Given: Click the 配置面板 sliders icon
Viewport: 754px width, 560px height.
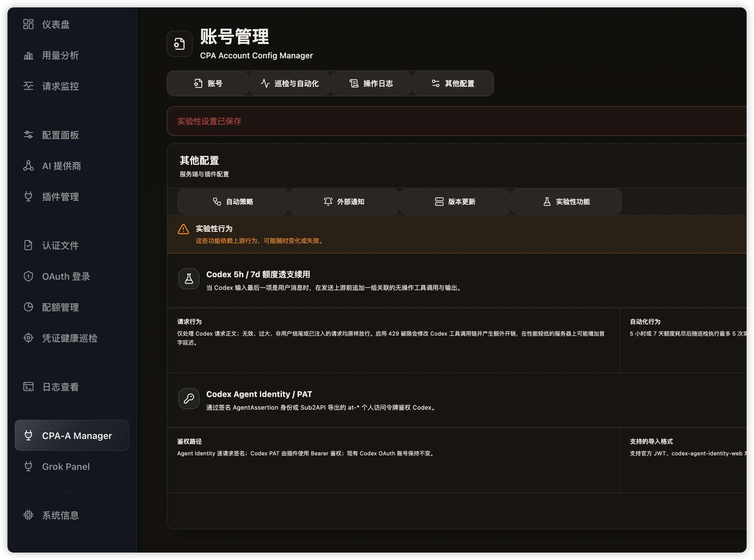Looking at the screenshot, I should pos(28,135).
